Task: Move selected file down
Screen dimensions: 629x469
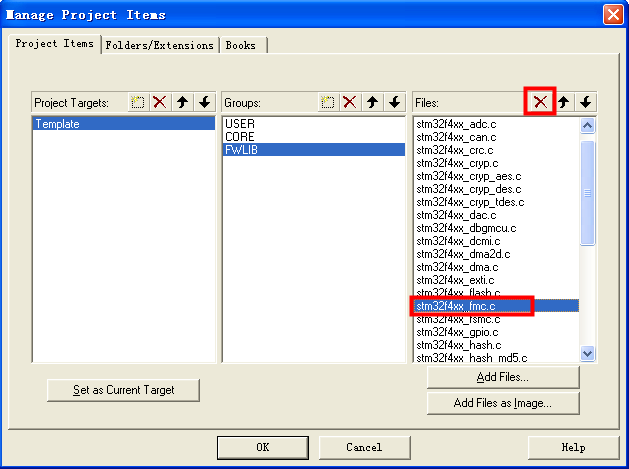Action: click(586, 102)
